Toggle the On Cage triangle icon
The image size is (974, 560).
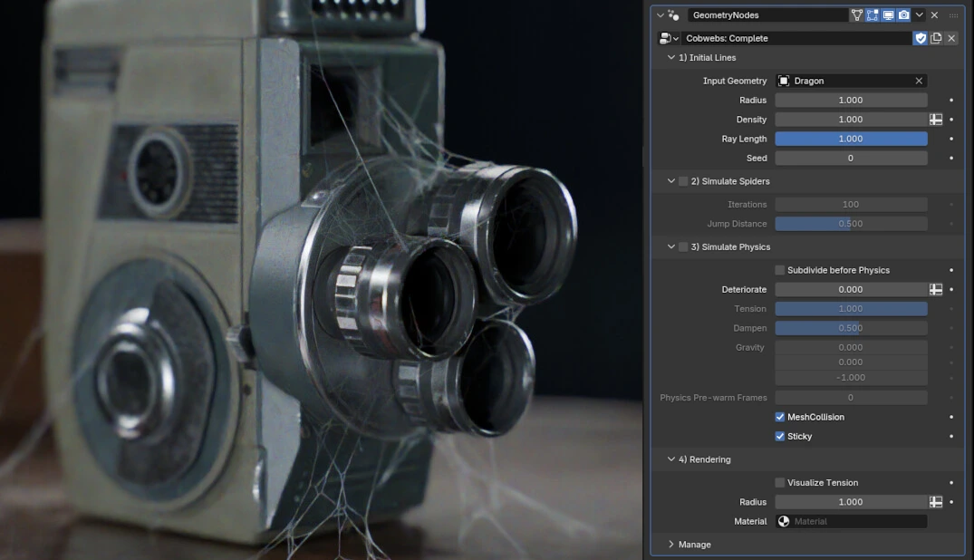click(856, 14)
